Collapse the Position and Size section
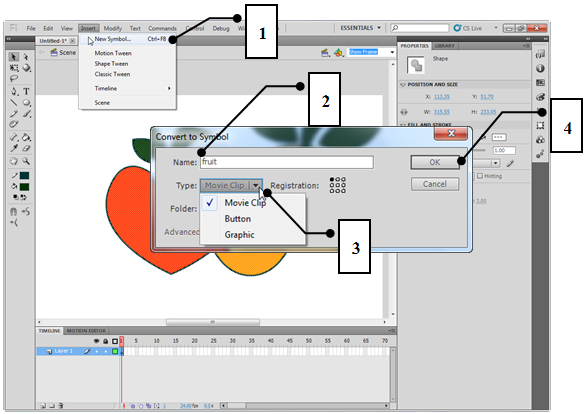The image size is (587, 414). click(404, 85)
